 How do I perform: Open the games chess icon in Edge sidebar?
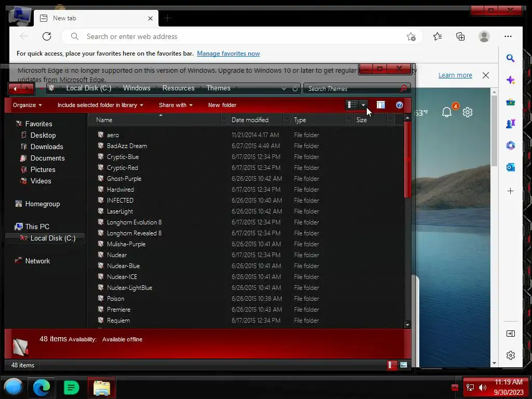tap(510, 124)
